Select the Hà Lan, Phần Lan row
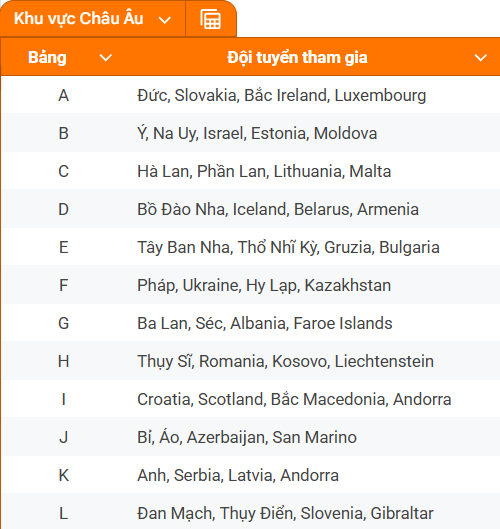The image size is (500, 529). pos(250,171)
